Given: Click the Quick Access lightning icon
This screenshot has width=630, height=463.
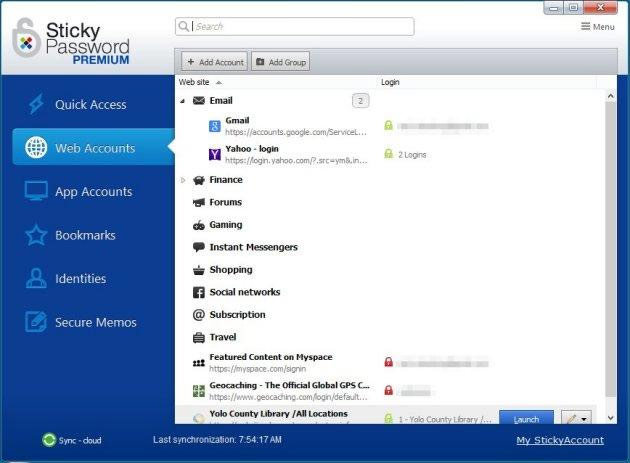Looking at the screenshot, I should tap(36, 104).
